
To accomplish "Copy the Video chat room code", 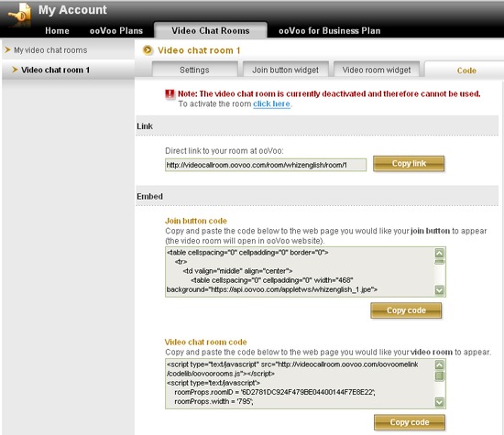I will [x=410, y=422].
